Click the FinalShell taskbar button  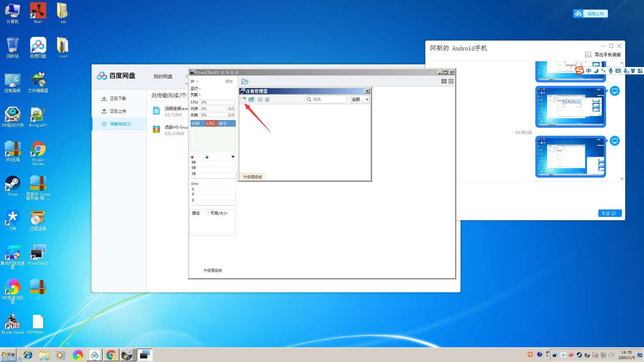pyautogui.click(x=145, y=355)
